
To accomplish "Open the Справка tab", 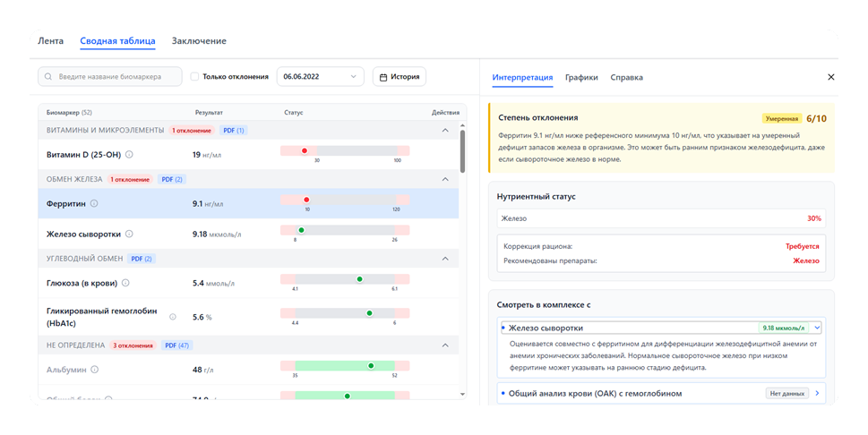I will [627, 78].
